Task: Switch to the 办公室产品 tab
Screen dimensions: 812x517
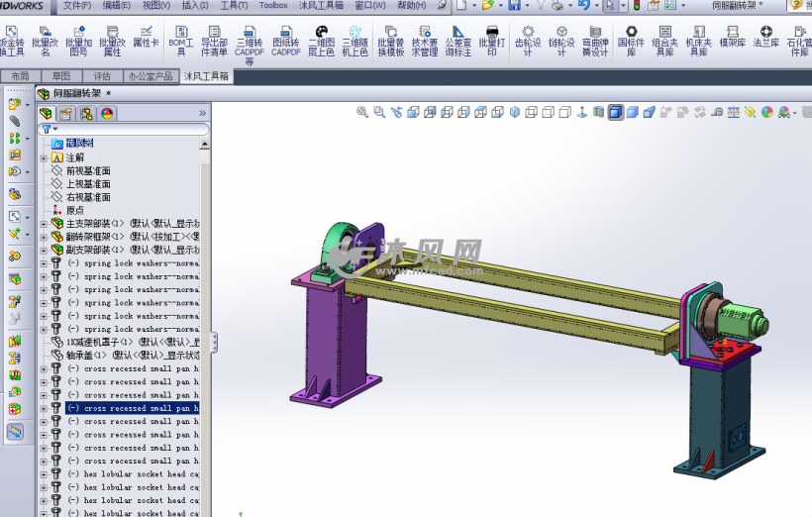Action: click(151, 76)
